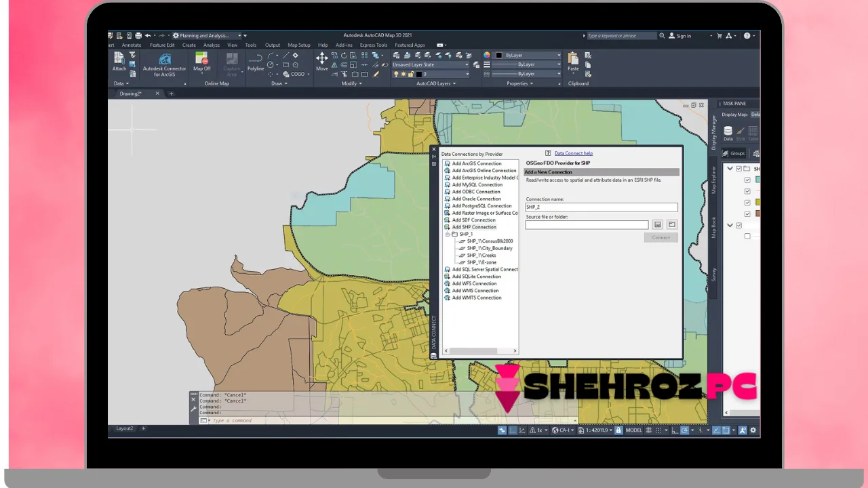Open the help question mark icon

coord(747,35)
